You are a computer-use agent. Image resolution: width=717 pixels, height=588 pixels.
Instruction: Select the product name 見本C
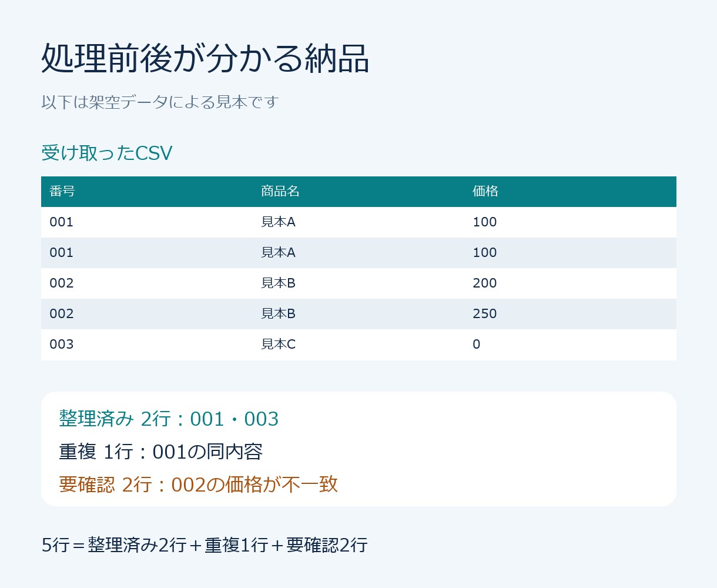point(278,345)
